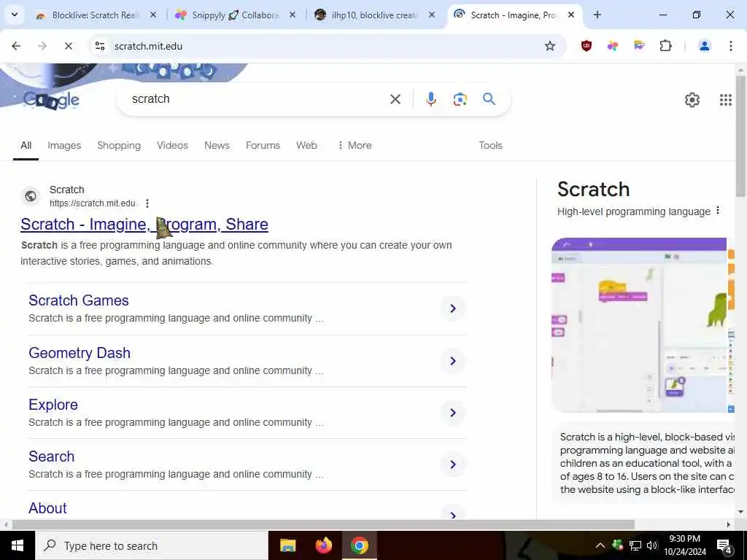
Task: Start voice search with microphone icon
Action: coord(430,99)
